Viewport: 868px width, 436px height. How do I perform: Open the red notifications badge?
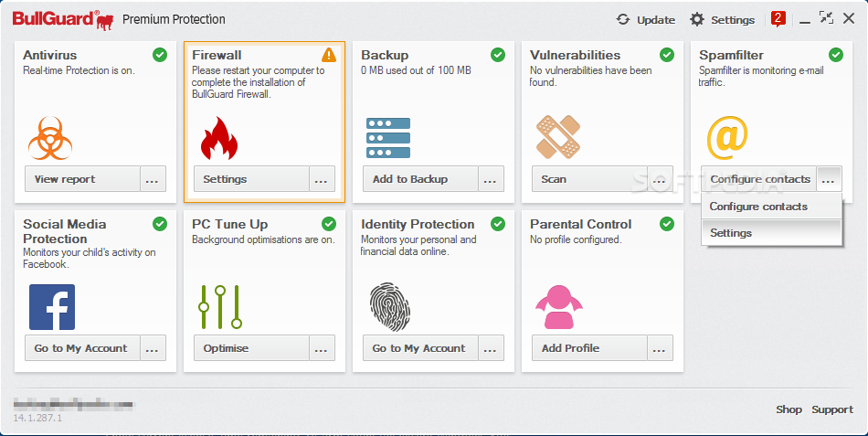[x=778, y=18]
